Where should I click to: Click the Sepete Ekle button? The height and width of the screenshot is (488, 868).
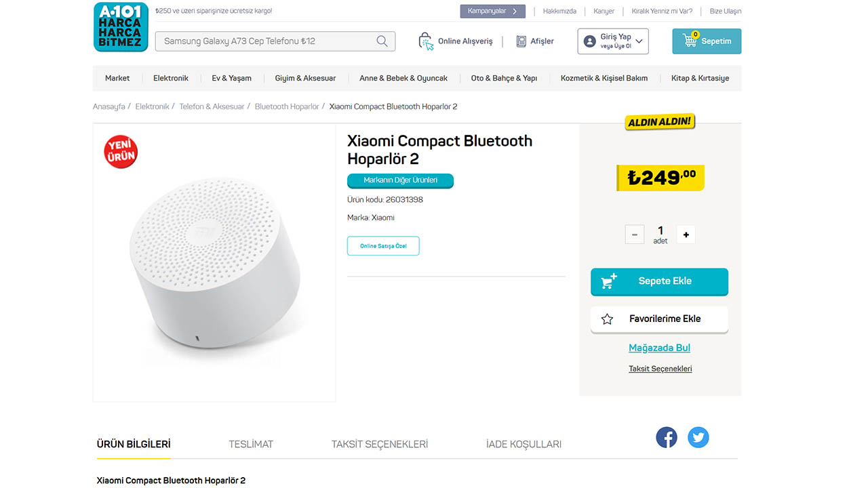tap(659, 281)
